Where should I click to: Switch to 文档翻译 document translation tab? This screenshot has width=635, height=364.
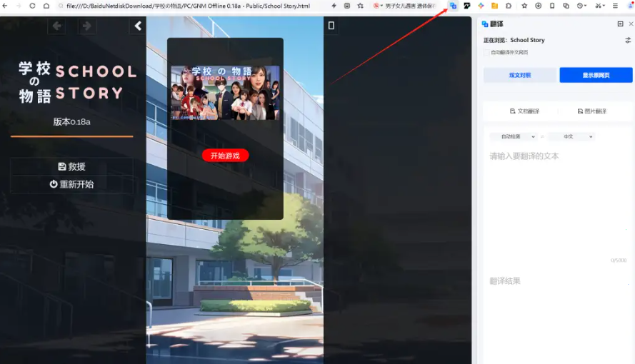click(x=524, y=111)
